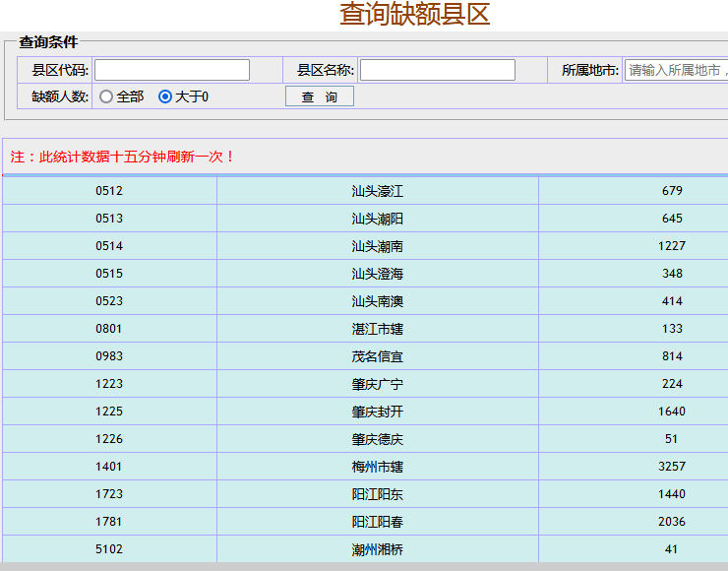Click code cell 0512

pyautogui.click(x=109, y=191)
